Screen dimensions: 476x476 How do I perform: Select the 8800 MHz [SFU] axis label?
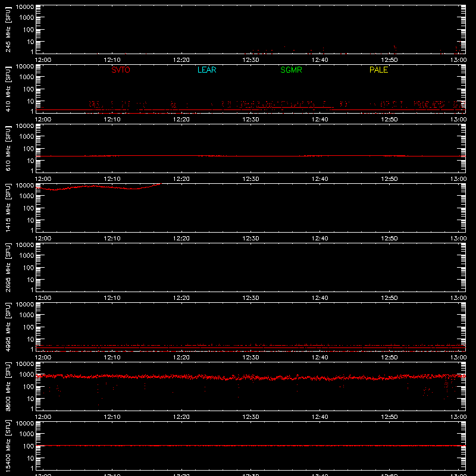[8, 386]
